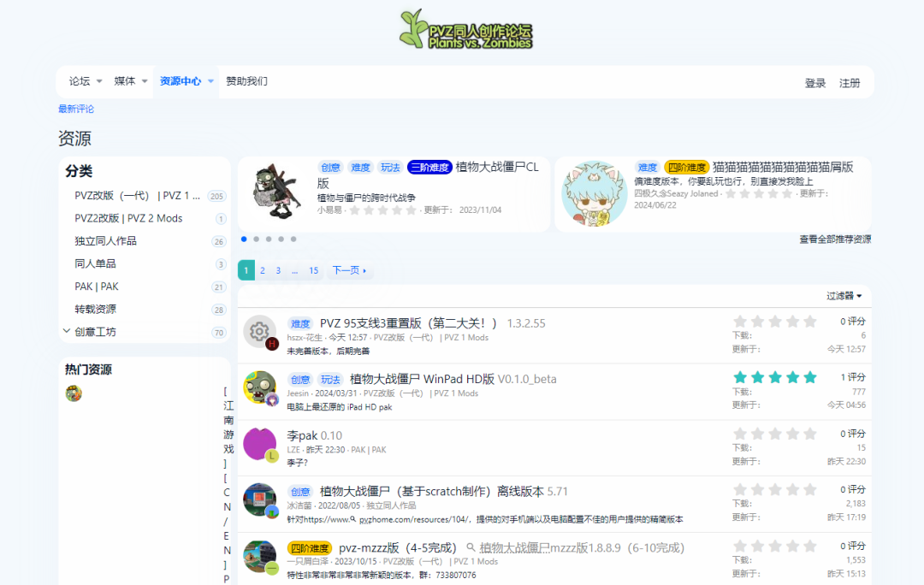Open the 过滤器 dropdown
This screenshot has height=585, width=924.
[844, 296]
